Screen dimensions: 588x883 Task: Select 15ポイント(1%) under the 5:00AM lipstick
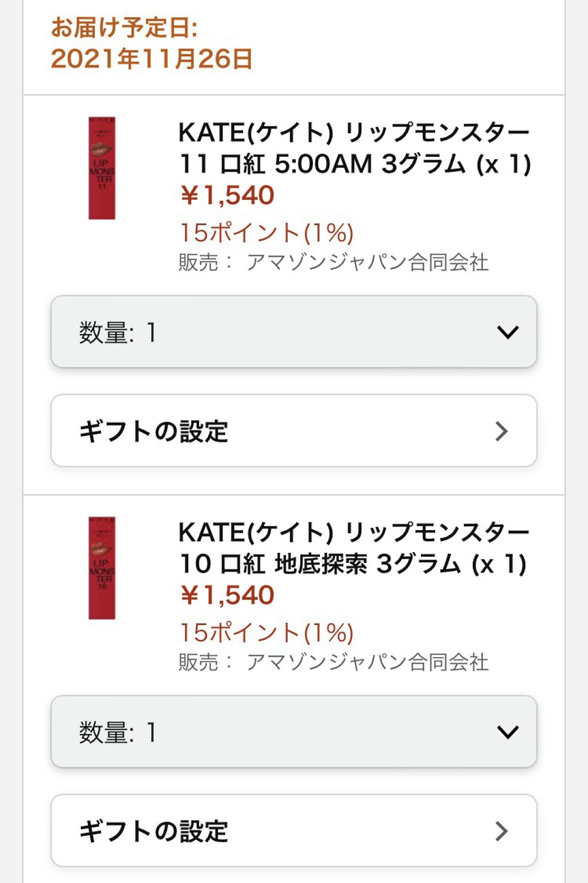click(266, 233)
